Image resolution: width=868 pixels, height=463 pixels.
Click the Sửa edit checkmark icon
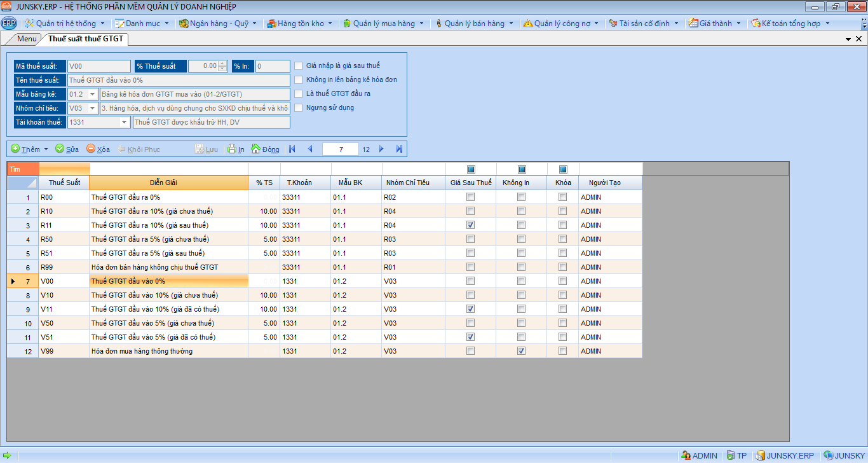[x=60, y=149]
